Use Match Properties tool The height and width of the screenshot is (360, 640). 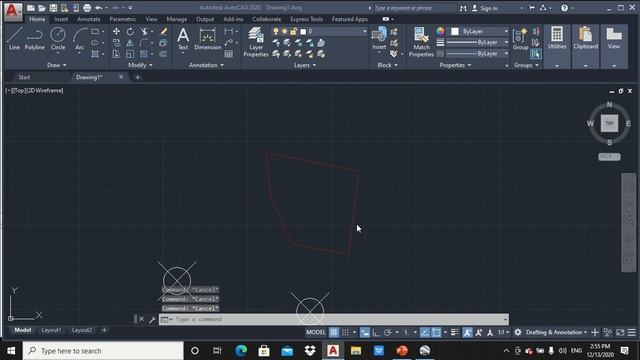point(421,42)
